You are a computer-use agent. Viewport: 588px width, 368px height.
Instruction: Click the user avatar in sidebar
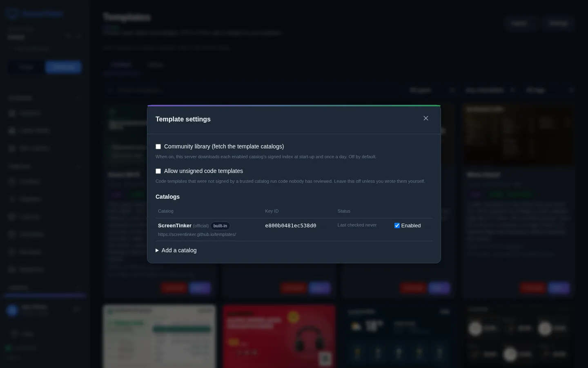tap(12, 310)
